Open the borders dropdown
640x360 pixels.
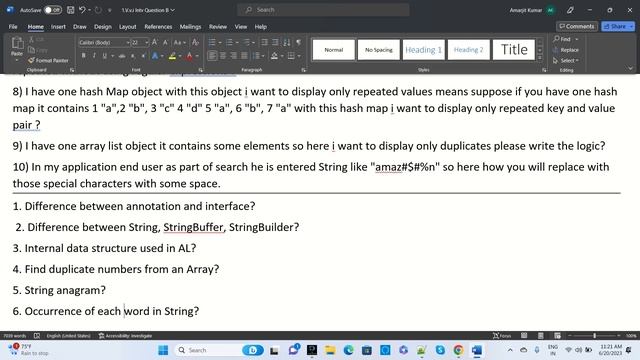(299, 56)
